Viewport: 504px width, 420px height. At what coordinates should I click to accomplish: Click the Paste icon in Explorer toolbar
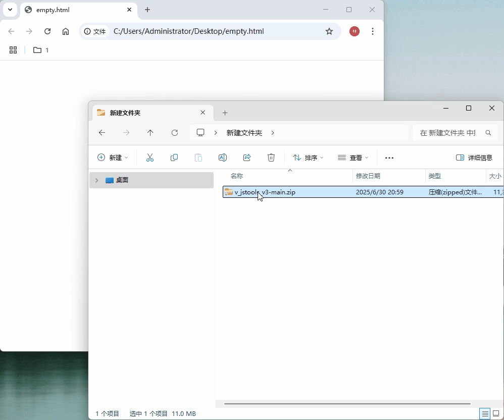(198, 157)
